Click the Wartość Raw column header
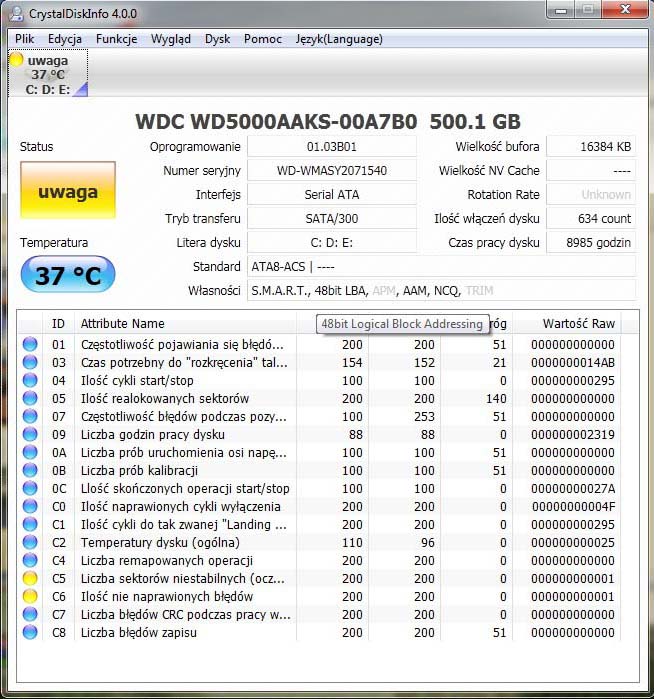This screenshot has width=654, height=699. tap(566, 324)
